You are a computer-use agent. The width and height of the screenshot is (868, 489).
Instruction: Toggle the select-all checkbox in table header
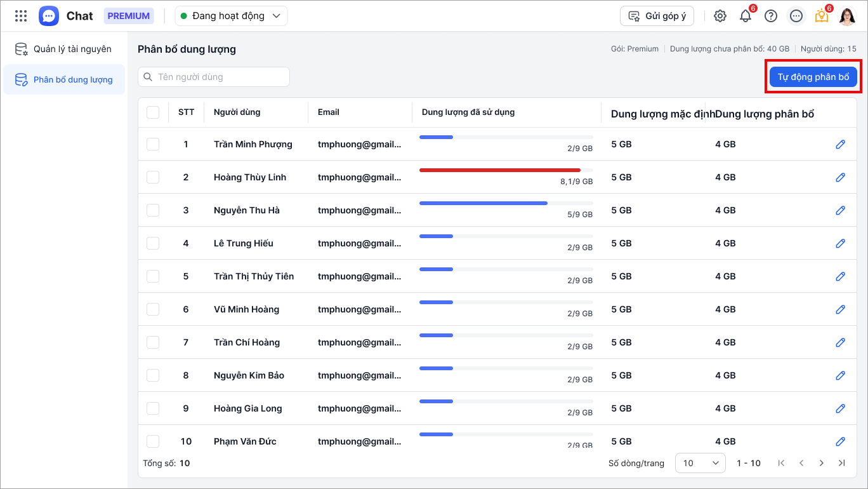153,112
